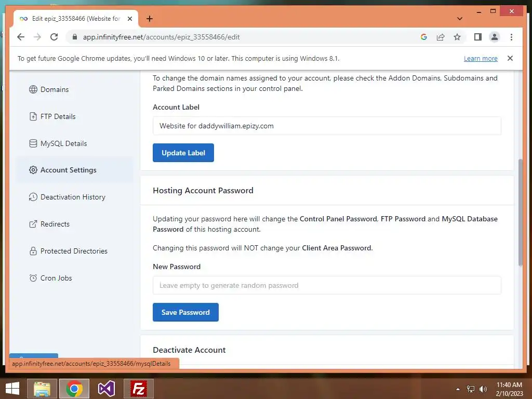532x399 pixels.
Task: Select the Edit epiz_33558466 browser tab
Action: tap(76, 19)
